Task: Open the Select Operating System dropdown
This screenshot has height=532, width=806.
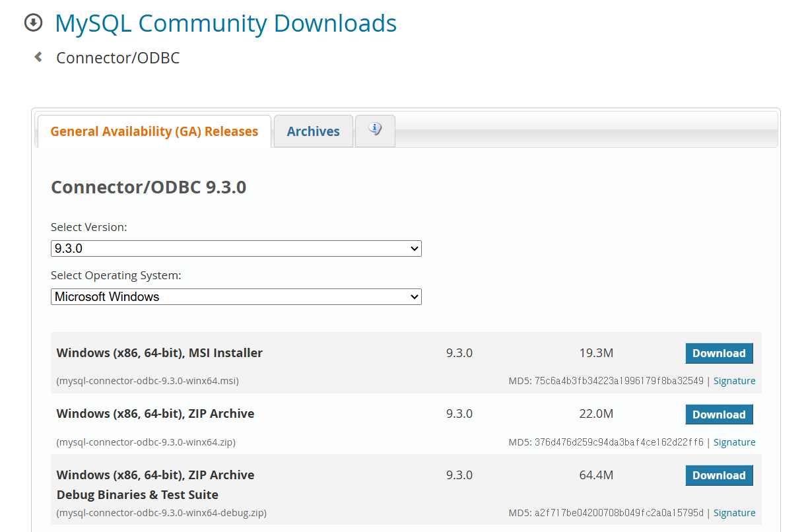Action: (236, 297)
